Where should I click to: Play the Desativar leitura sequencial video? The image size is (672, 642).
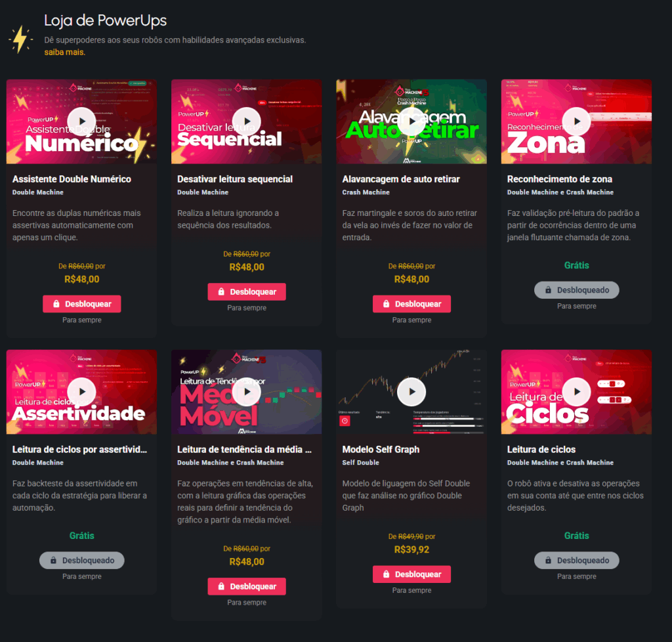[247, 121]
